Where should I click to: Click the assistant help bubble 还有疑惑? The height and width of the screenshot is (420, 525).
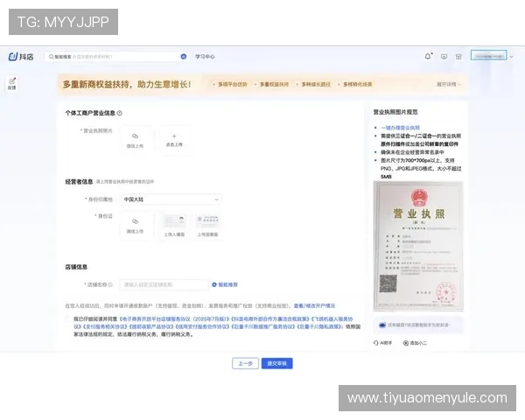[418, 325]
